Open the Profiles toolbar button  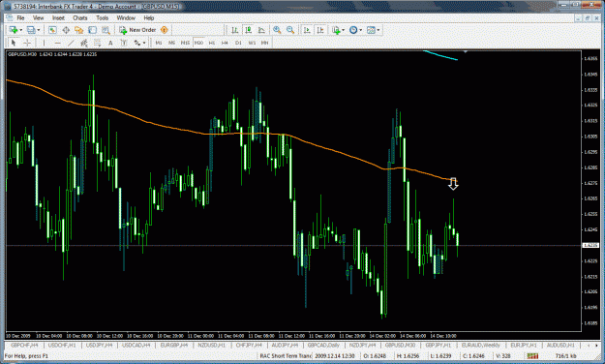click(31, 30)
